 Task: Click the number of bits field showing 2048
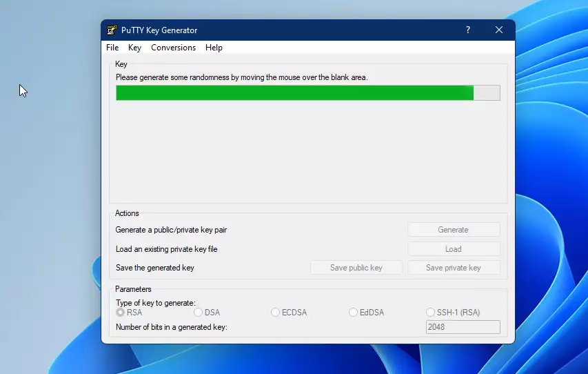coord(463,327)
